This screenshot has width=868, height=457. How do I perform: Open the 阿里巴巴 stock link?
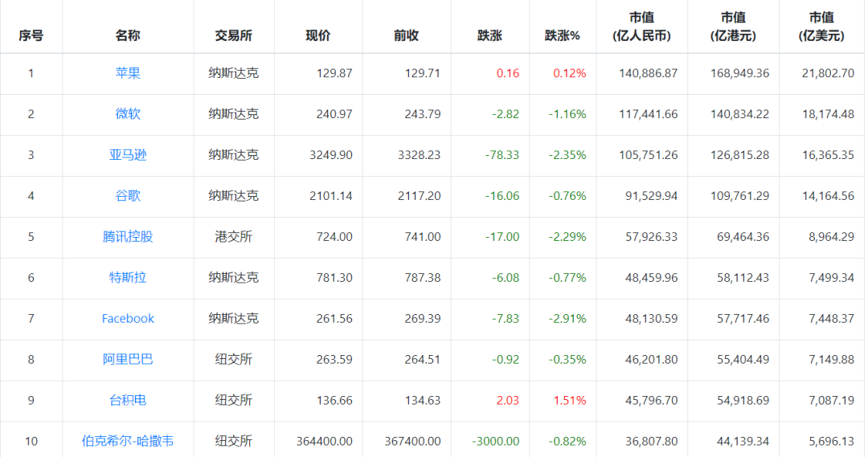point(128,360)
